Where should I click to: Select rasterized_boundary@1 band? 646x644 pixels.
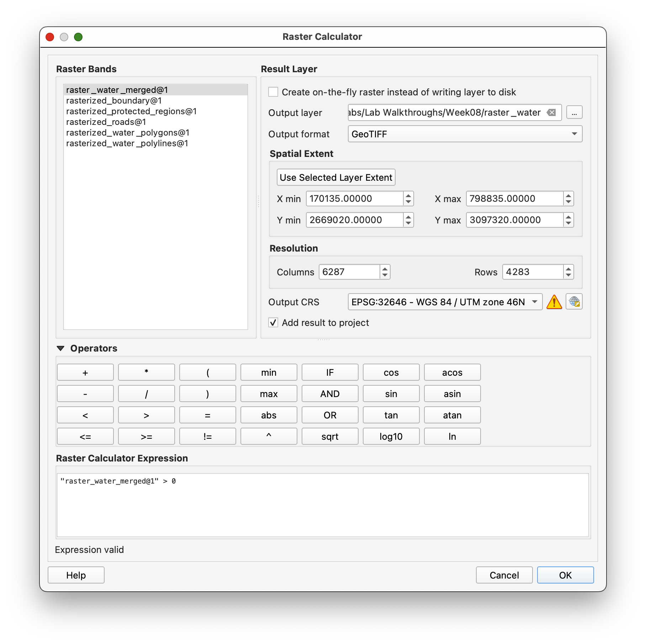(155, 101)
